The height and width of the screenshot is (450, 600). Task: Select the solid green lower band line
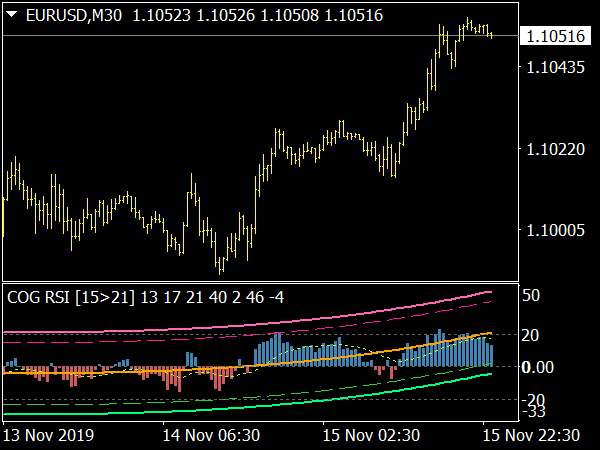pyautogui.click(x=300, y=406)
